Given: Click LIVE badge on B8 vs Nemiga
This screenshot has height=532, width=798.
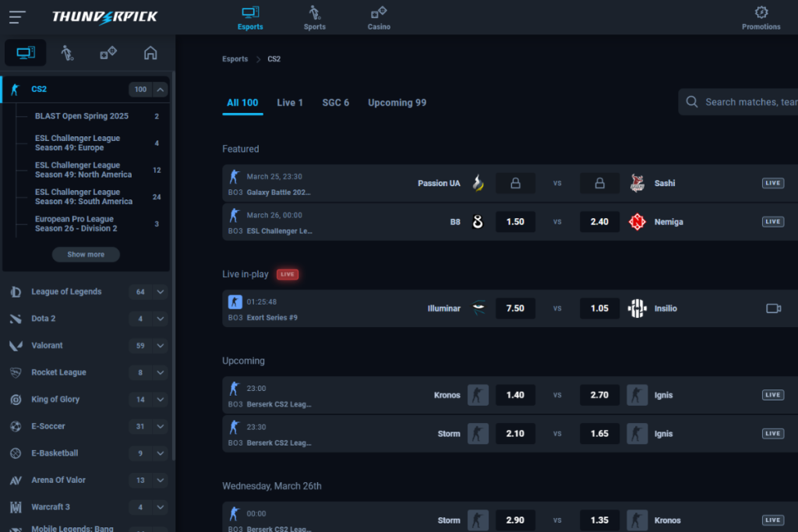Looking at the screenshot, I should [772, 222].
